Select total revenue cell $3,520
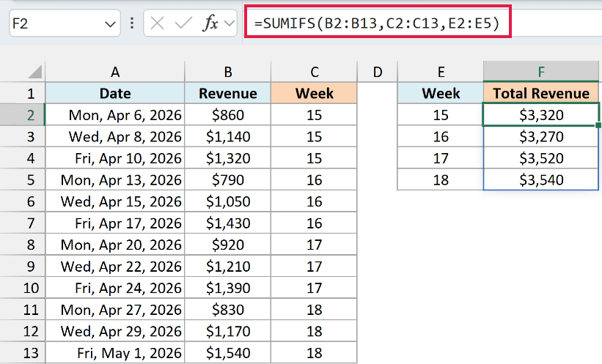 point(541,158)
